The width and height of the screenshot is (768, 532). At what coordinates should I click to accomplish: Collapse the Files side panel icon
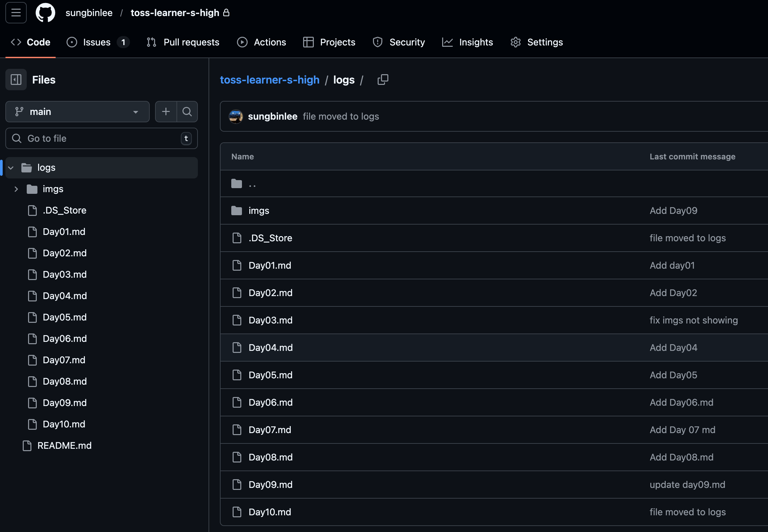16,80
